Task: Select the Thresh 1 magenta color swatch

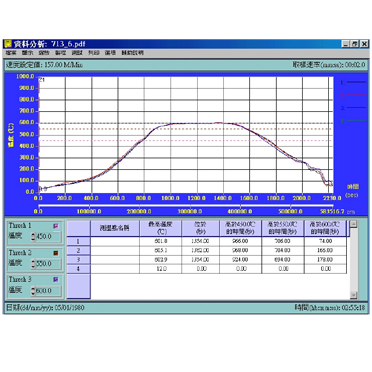Action: click(x=56, y=226)
